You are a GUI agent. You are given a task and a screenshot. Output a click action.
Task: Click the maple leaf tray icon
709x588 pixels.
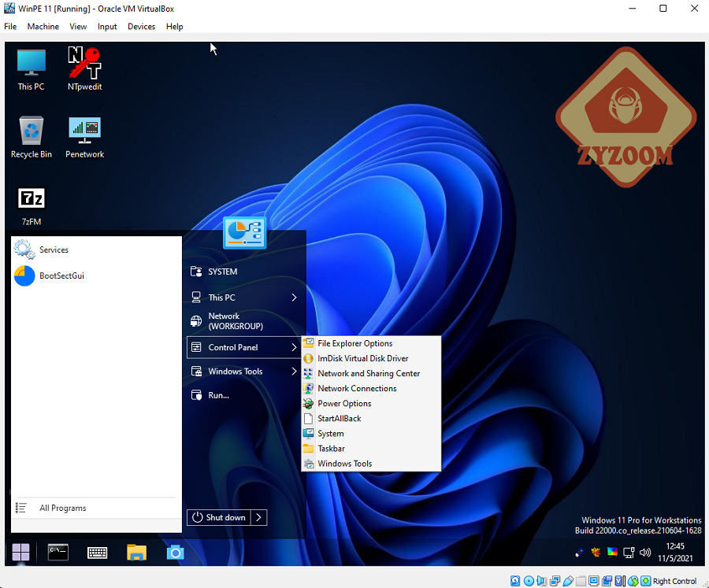click(596, 553)
